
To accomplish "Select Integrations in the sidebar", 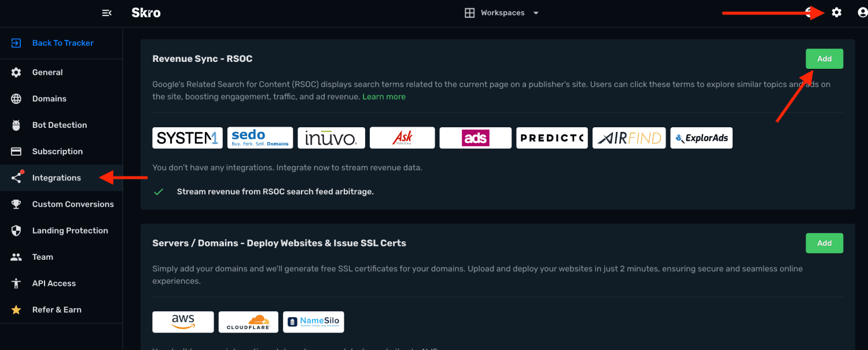I will pos(61,178).
